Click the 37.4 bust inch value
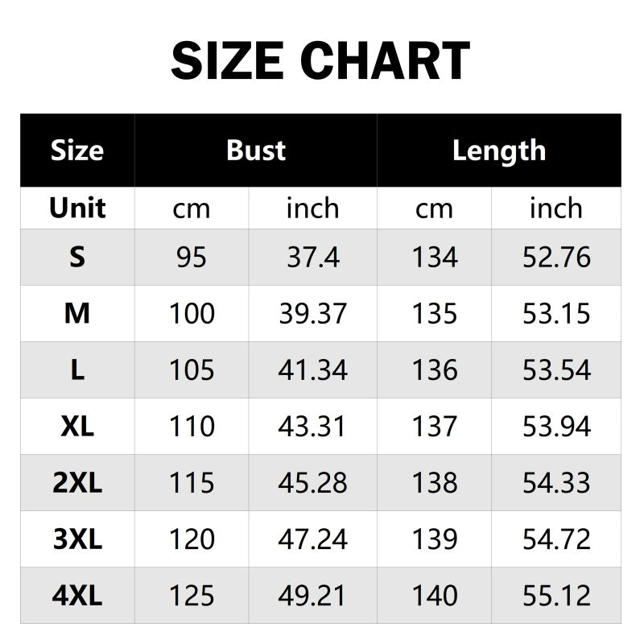 coord(313,258)
